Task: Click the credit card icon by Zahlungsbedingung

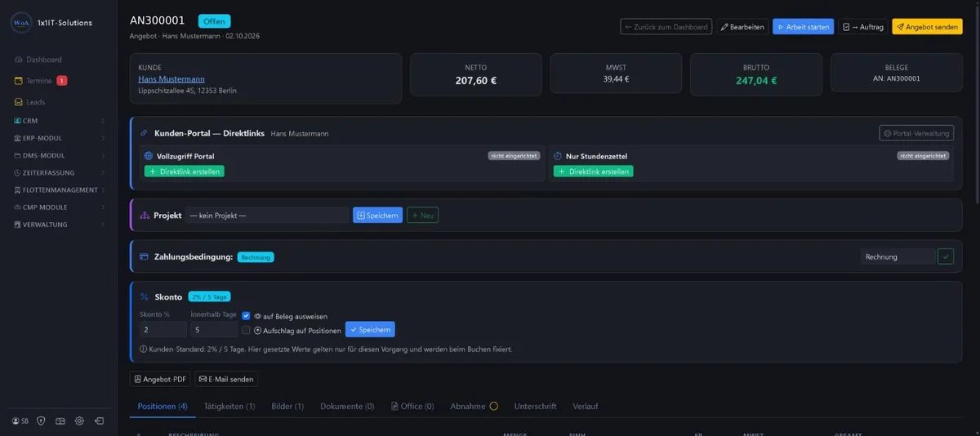Action: click(x=145, y=256)
